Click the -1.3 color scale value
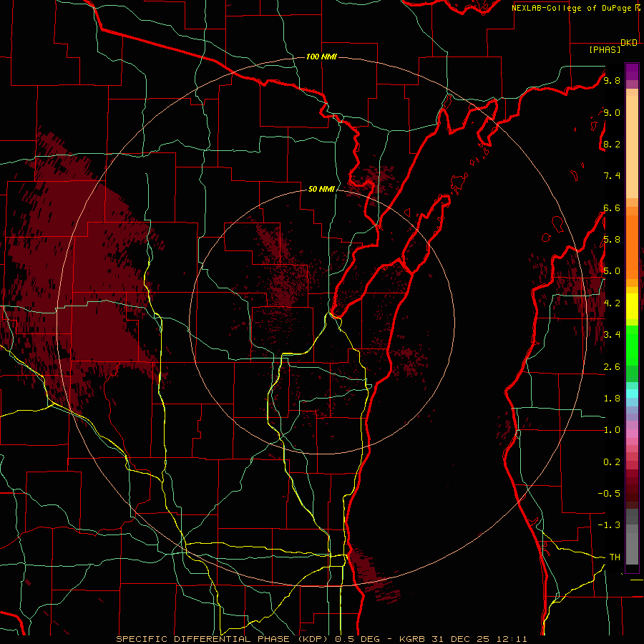Viewport: 644px width, 644px height. coord(609,525)
